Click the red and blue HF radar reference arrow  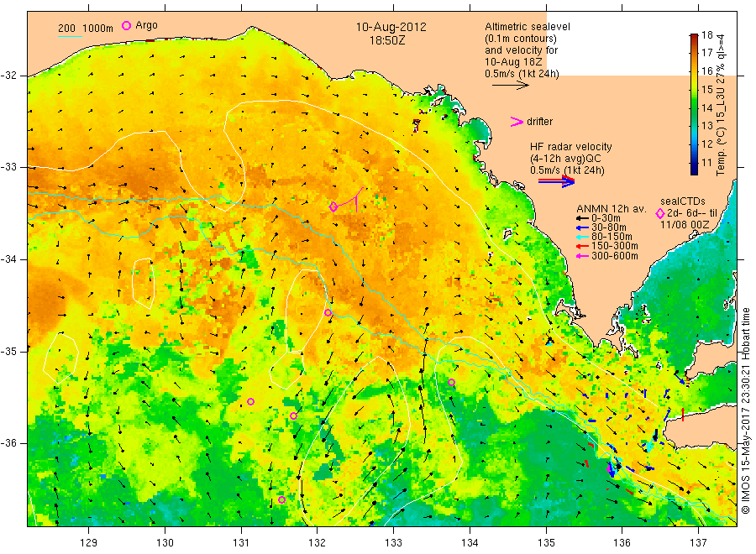click(x=557, y=181)
